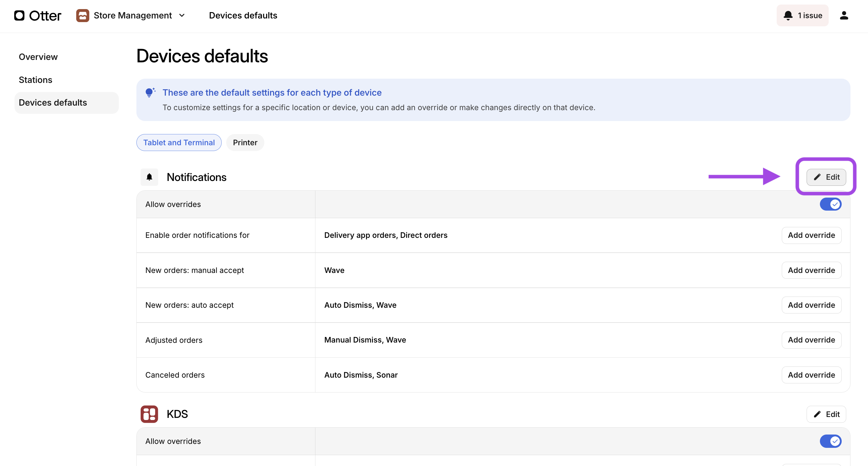The width and height of the screenshot is (868, 466).
Task: Add override for New orders: manual accept
Action: [811, 270]
